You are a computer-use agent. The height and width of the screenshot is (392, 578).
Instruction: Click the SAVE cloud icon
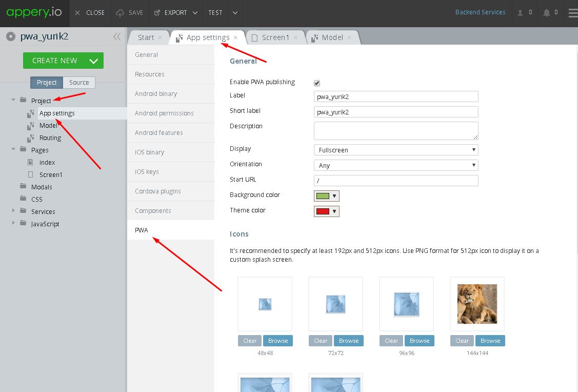pos(120,13)
